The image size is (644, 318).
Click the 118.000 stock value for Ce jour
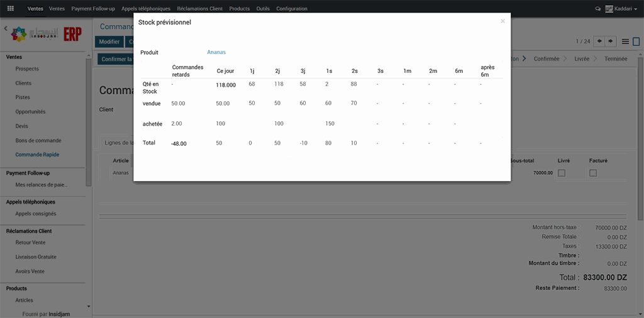(226, 85)
